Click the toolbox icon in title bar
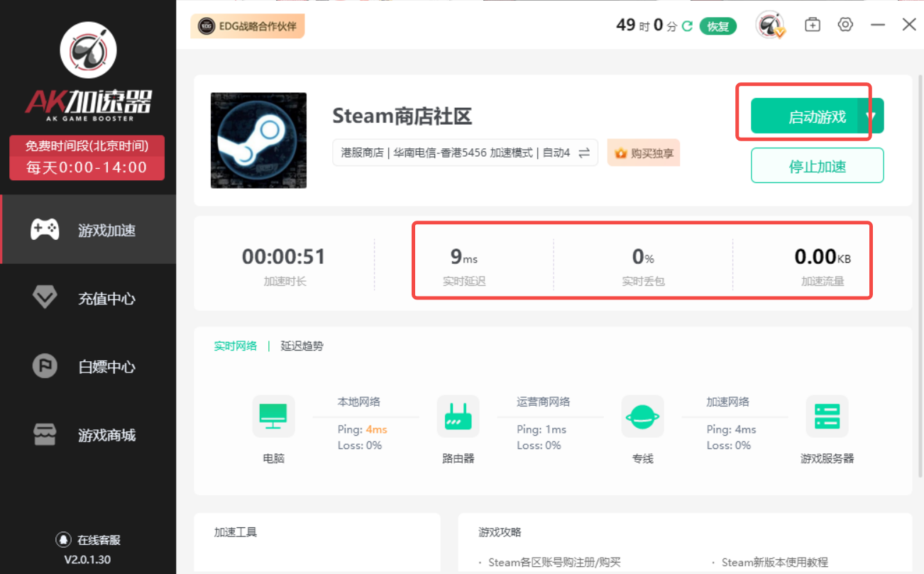This screenshot has height=574, width=924. 812,25
